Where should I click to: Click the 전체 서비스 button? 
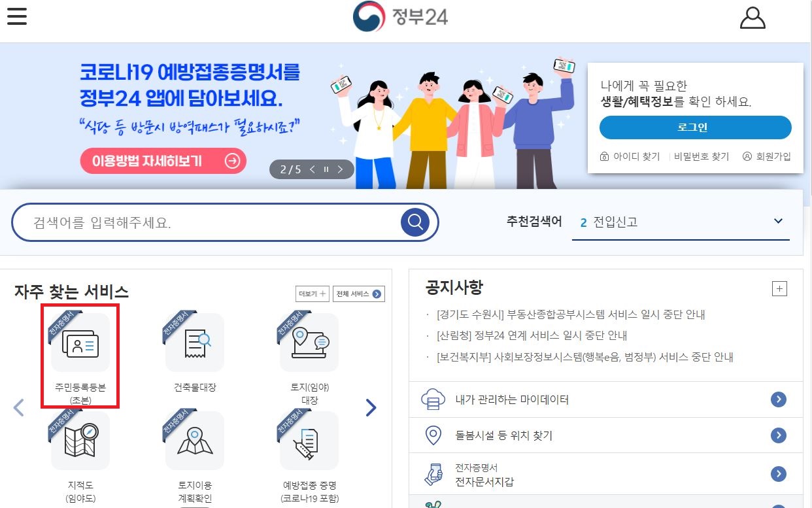358,294
